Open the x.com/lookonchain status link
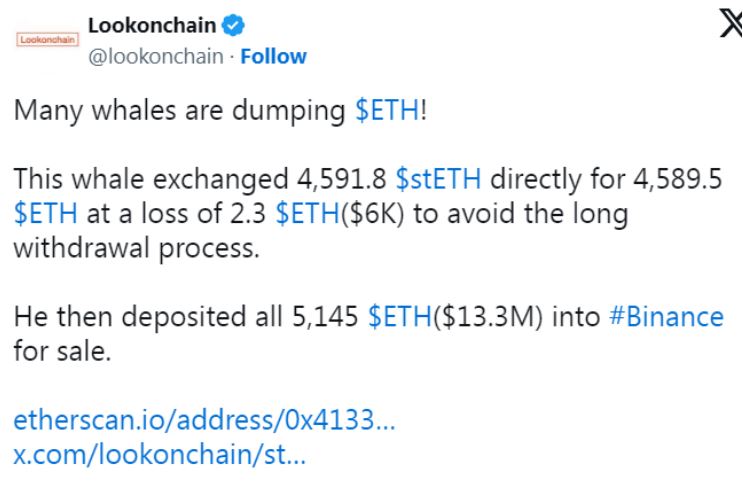 (160, 454)
